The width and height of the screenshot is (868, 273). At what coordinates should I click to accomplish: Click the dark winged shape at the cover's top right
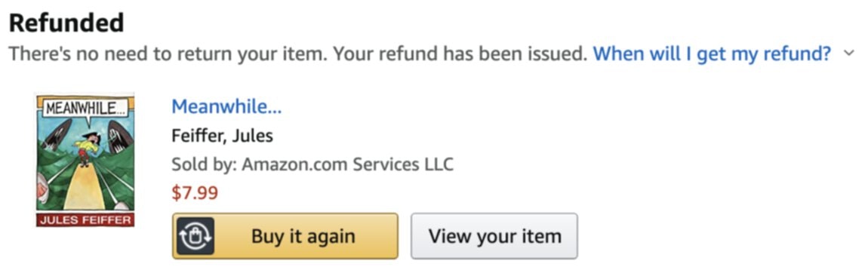[x=121, y=137]
